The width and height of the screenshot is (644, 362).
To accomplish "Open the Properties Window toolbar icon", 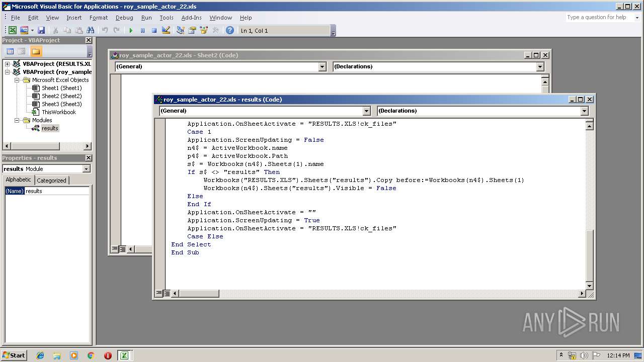I will [x=192, y=30].
